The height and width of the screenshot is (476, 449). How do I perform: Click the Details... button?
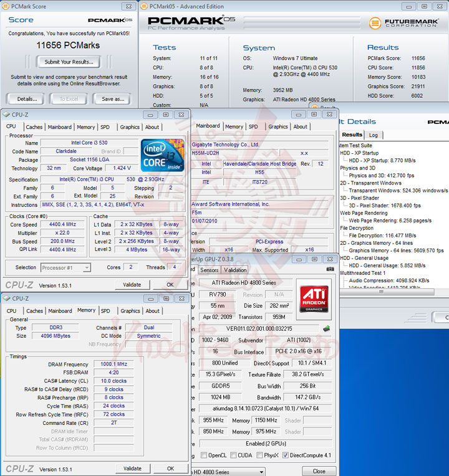[x=27, y=99]
